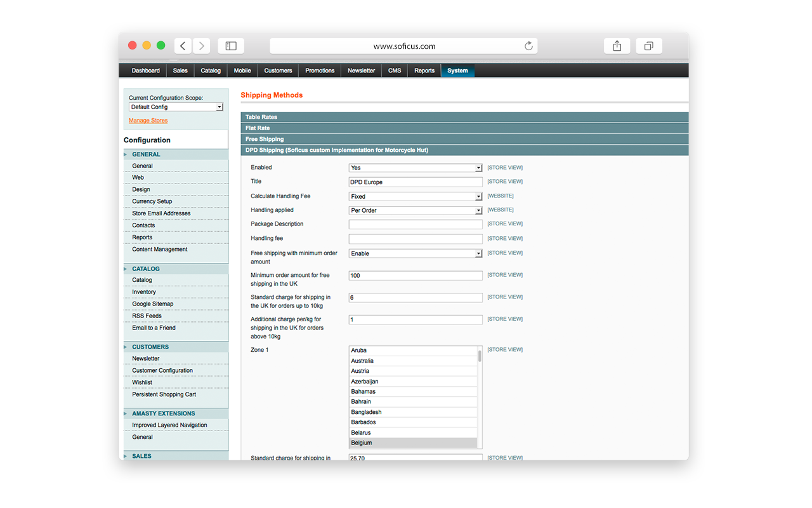Open the Dashboard menu
The width and height of the screenshot is (812, 508).
click(146, 70)
